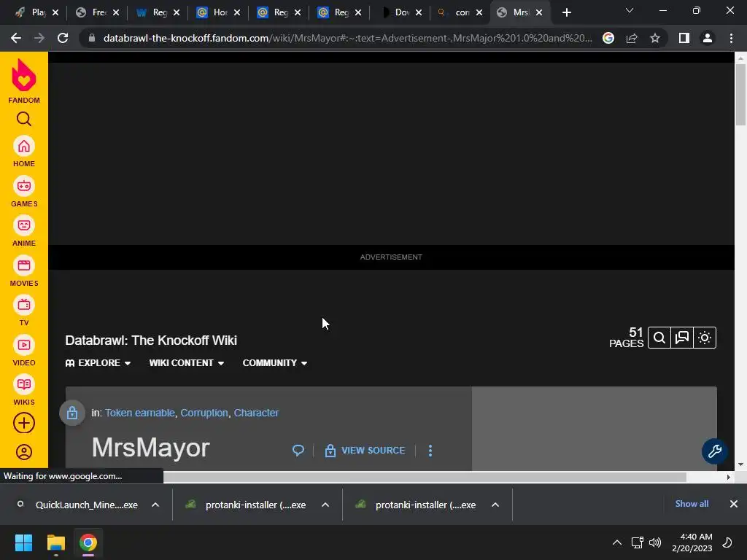This screenshot has height=560, width=747.
Task: Expand the Explore menu
Action: [x=98, y=363]
